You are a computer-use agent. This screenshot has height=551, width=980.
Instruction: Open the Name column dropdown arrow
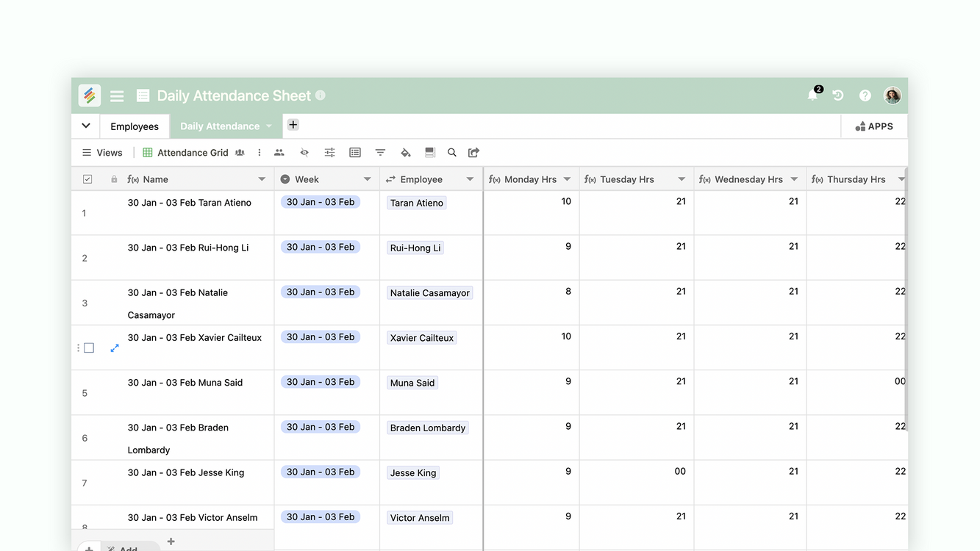point(262,179)
